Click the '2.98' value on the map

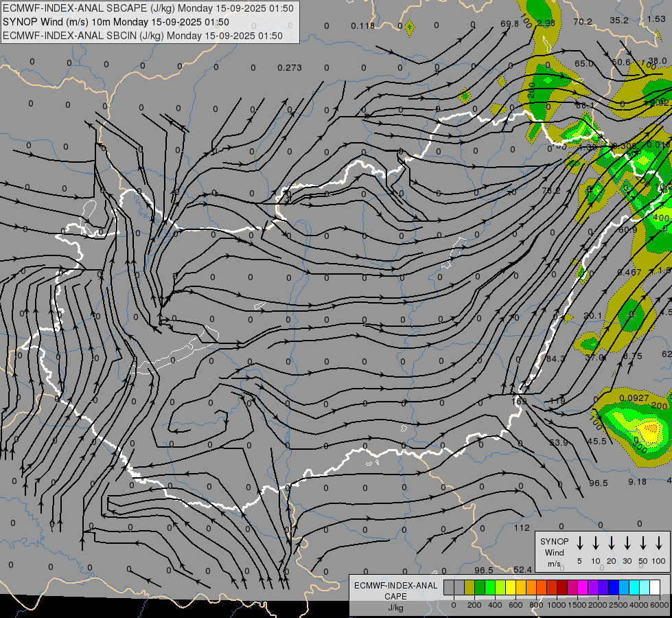click(x=546, y=23)
